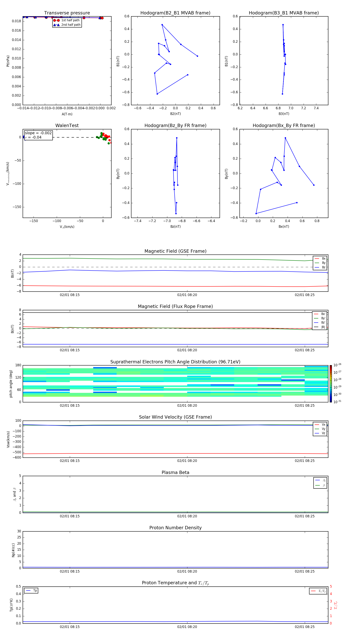Click the 'pitch angle (deg)' axis label
The height and width of the screenshot is (644, 351).
(11, 384)
